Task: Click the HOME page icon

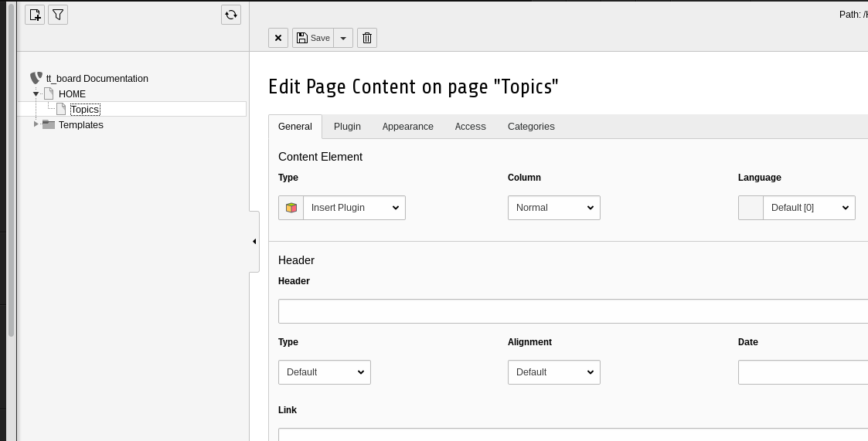Action: click(x=49, y=93)
